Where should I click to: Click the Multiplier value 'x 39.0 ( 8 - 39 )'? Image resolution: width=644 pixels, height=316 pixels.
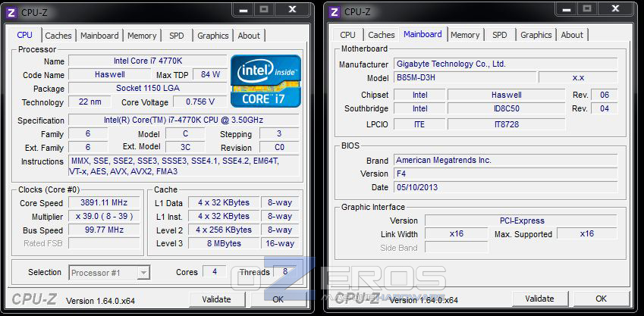click(x=104, y=216)
